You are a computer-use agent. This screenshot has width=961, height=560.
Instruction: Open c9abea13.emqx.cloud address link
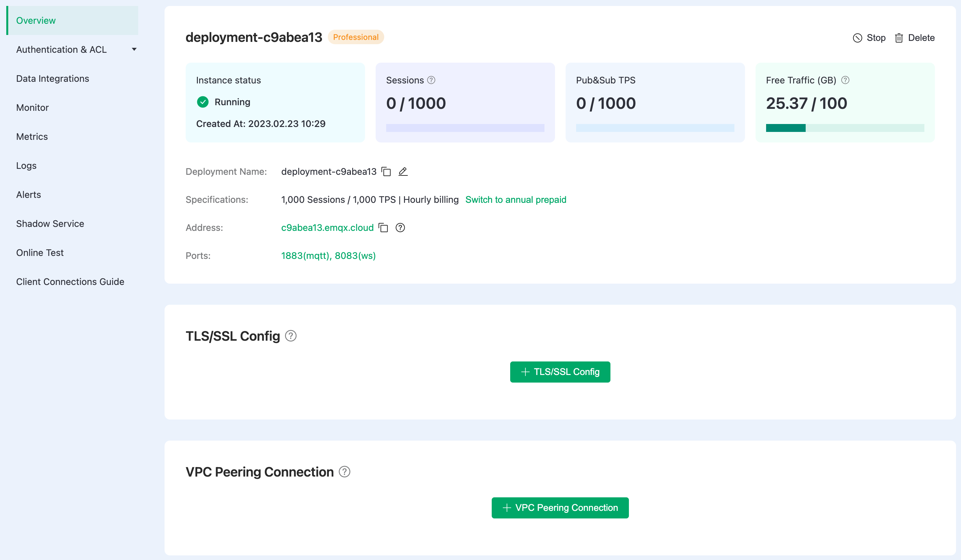[x=327, y=228]
